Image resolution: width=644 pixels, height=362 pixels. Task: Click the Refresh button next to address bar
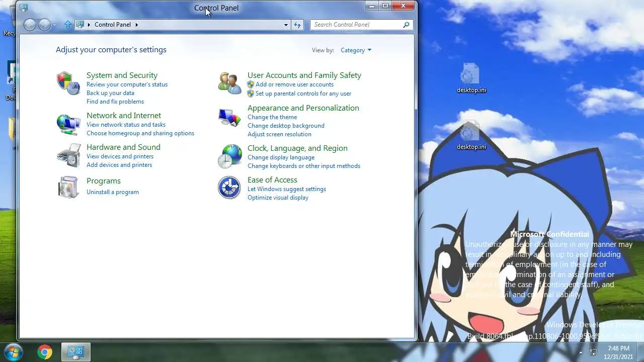[297, 25]
